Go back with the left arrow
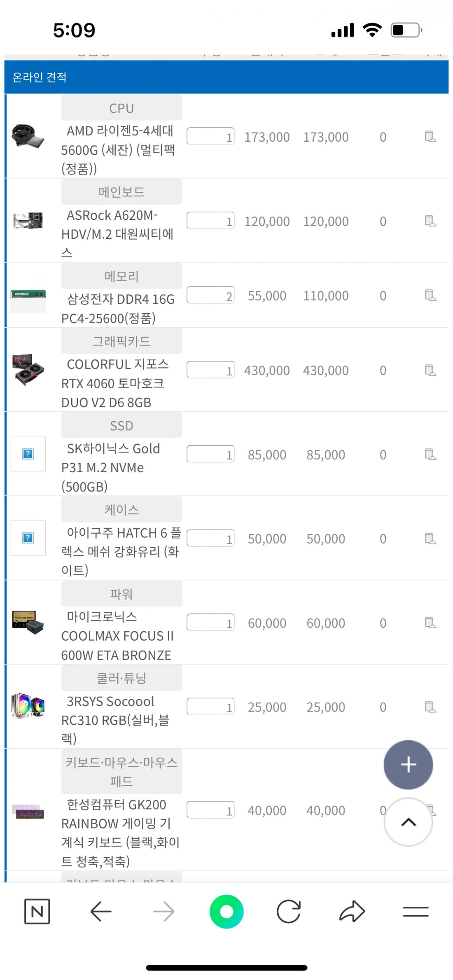The image size is (453, 980). [x=101, y=912]
